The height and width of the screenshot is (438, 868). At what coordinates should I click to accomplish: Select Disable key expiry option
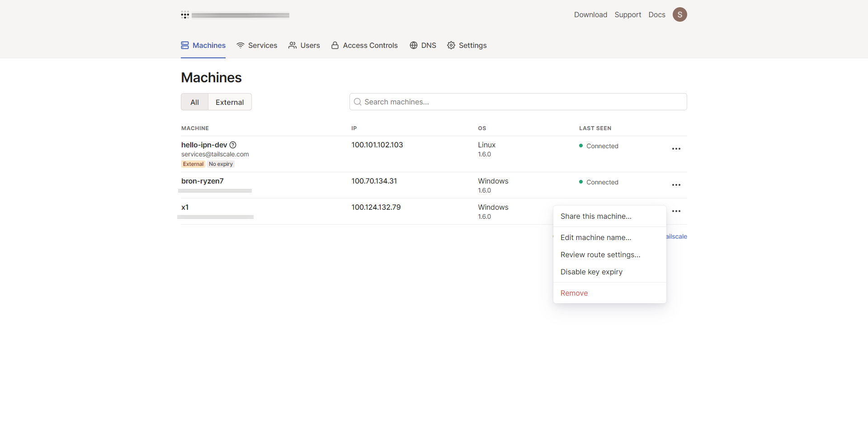[x=591, y=272]
